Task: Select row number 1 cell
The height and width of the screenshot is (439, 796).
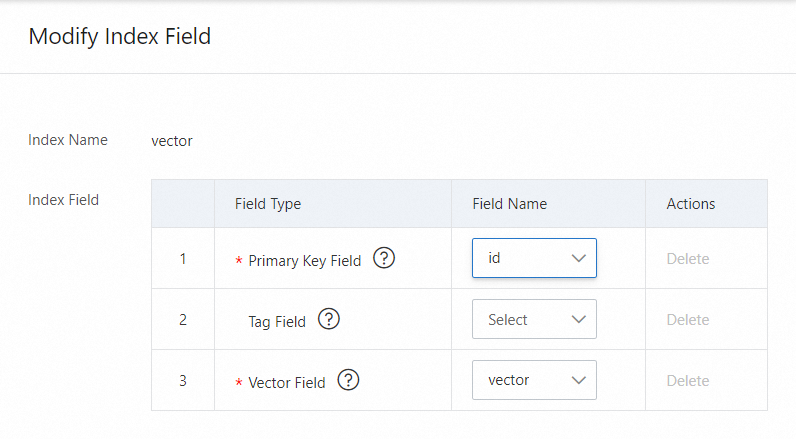Action: point(183,259)
